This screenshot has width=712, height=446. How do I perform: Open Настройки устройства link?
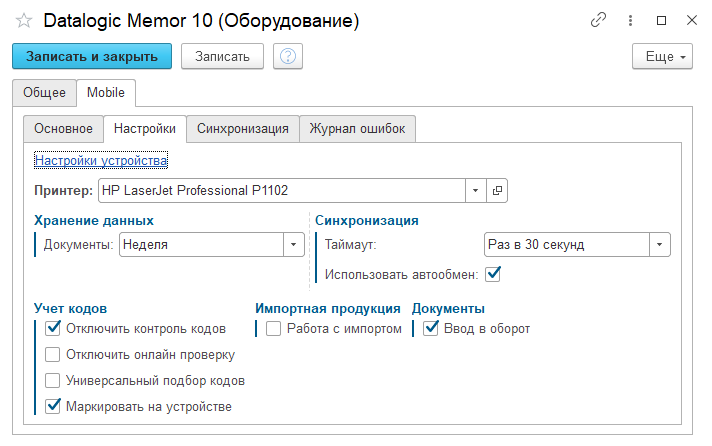(101, 160)
